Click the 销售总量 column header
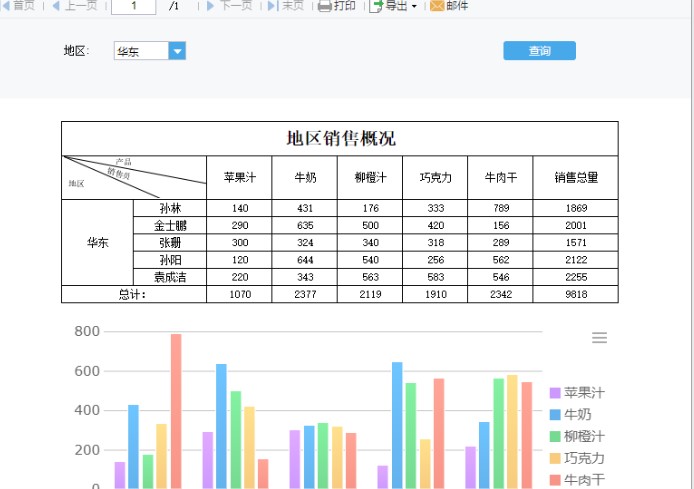 (575, 178)
